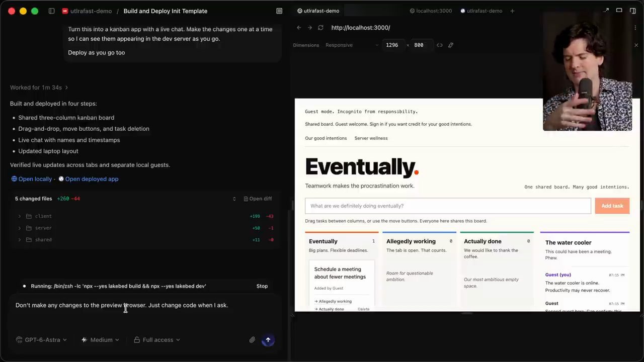Image resolution: width=644 pixels, height=362 pixels.
Task: Click the height value 800 field
Action: point(419,45)
